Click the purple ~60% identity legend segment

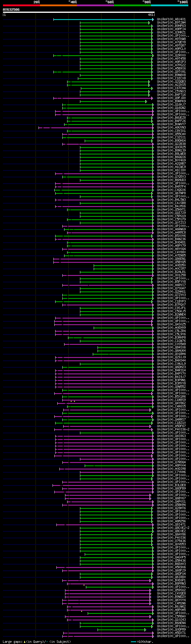95,5
